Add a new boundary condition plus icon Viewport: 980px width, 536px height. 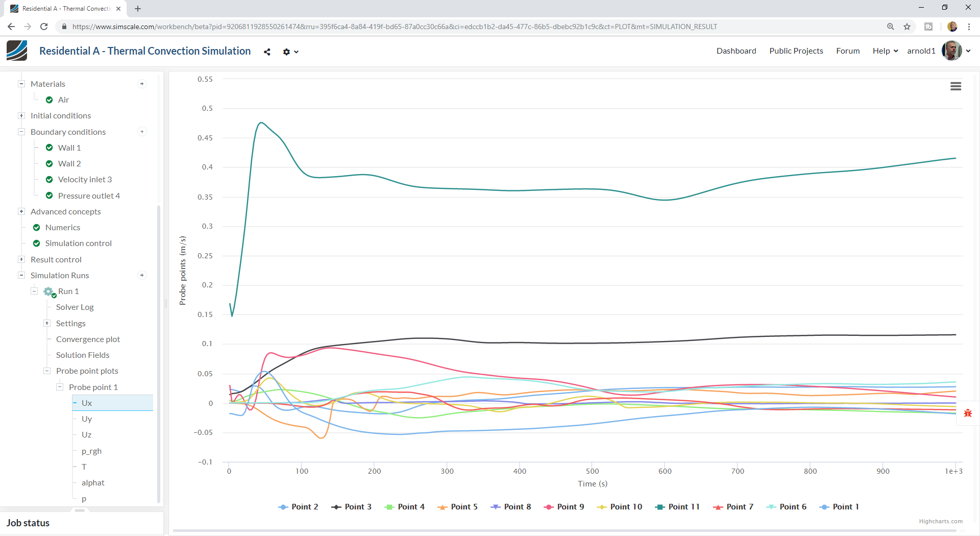[x=142, y=132]
